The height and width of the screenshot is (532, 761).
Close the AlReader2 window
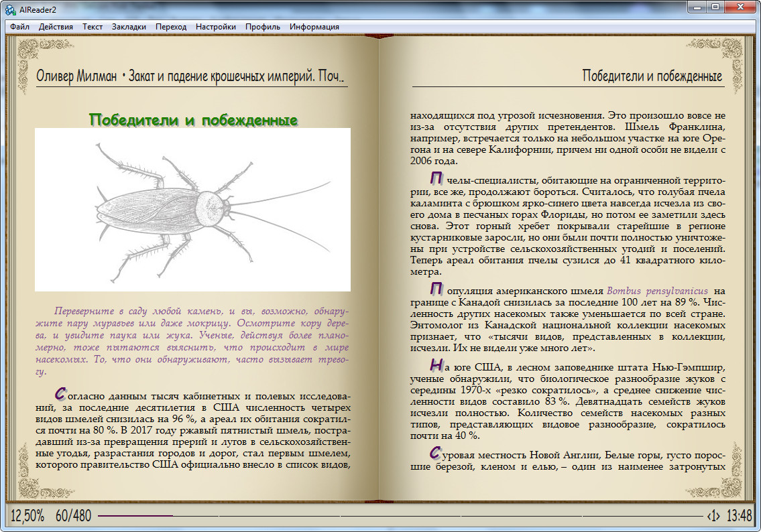[x=741, y=8]
